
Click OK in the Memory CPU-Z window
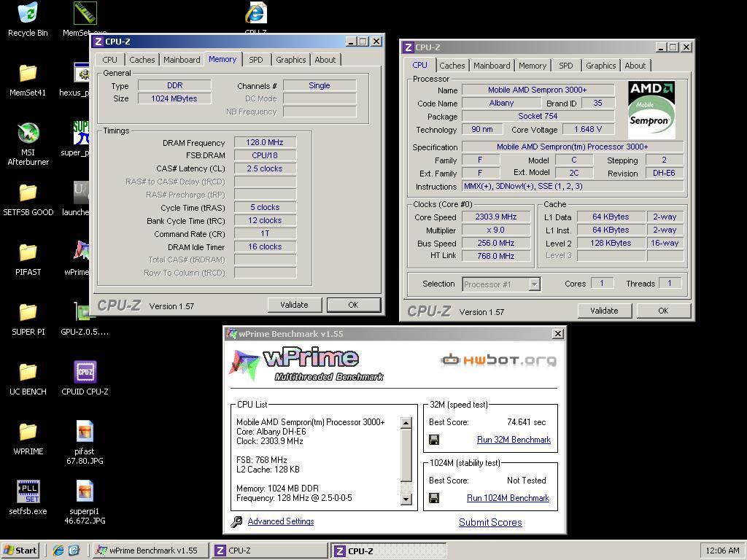click(353, 305)
